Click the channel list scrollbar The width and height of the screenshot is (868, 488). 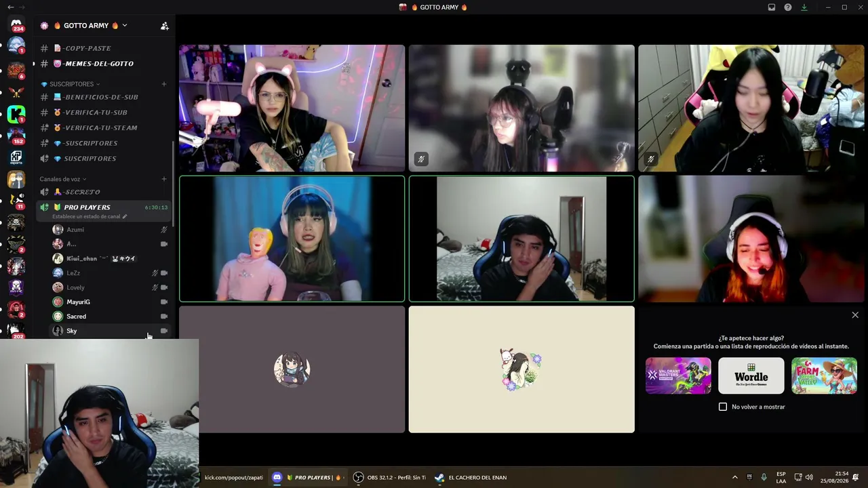coord(174,183)
